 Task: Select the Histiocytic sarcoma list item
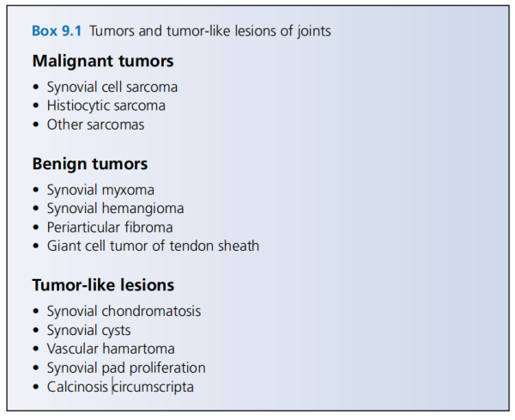(106, 106)
